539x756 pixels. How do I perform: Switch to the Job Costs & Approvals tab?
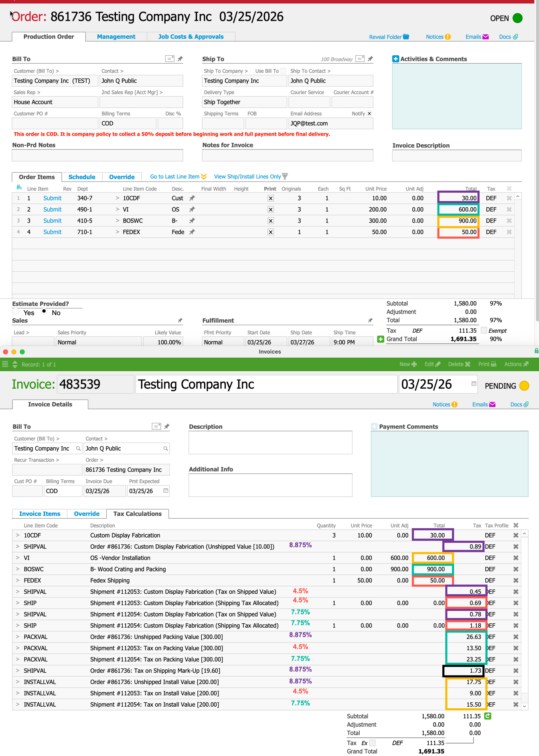coord(191,36)
